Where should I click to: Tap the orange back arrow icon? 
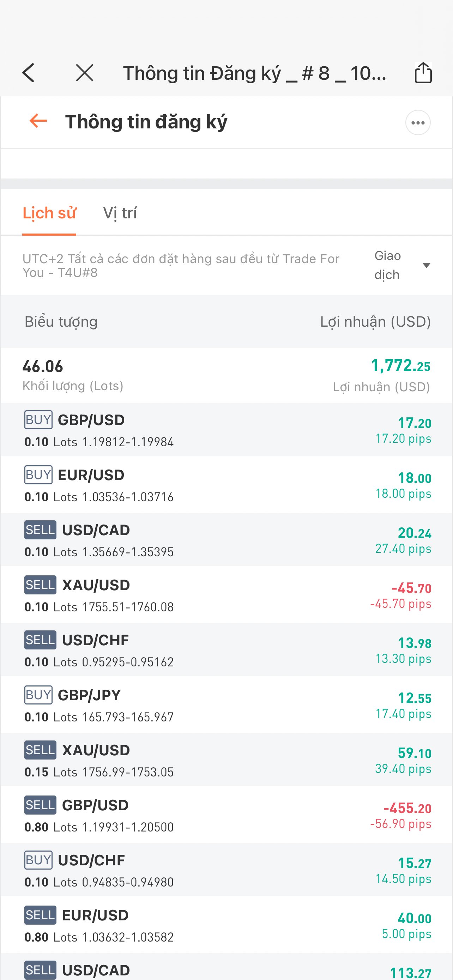point(38,121)
